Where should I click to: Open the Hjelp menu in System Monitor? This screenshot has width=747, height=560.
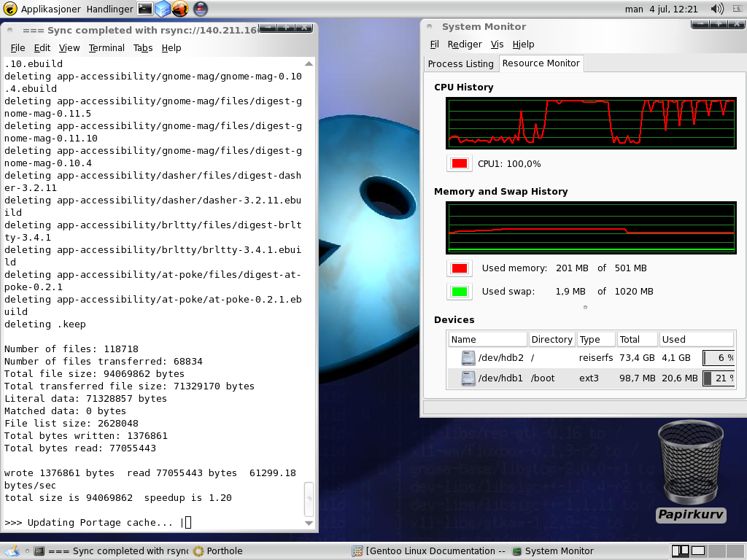[523, 44]
